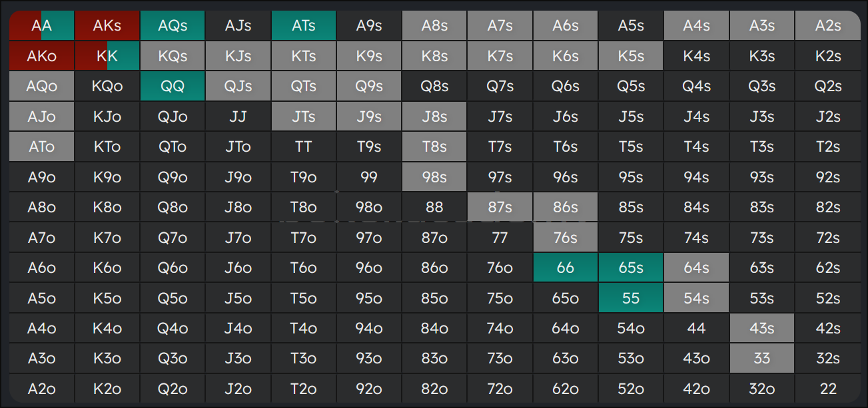The height and width of the screenshot is (408, 868).
Task: Select the 66 pair cell
Action: (565, 268)
